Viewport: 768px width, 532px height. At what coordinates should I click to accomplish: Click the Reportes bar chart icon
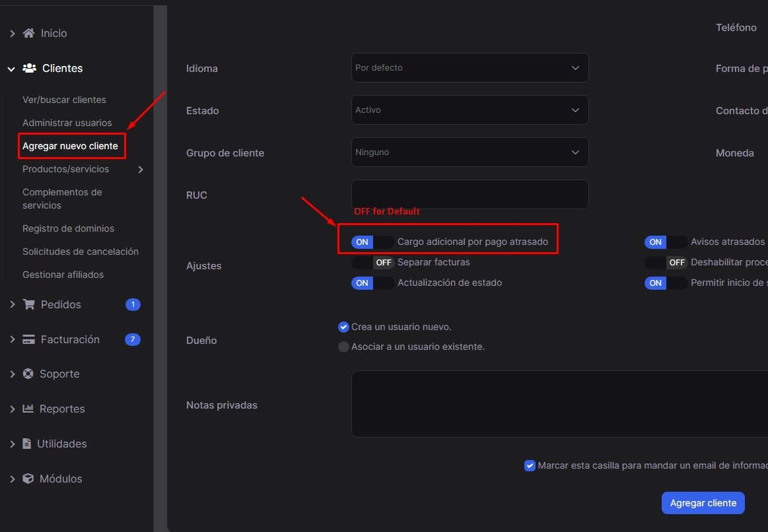[28, 409]
